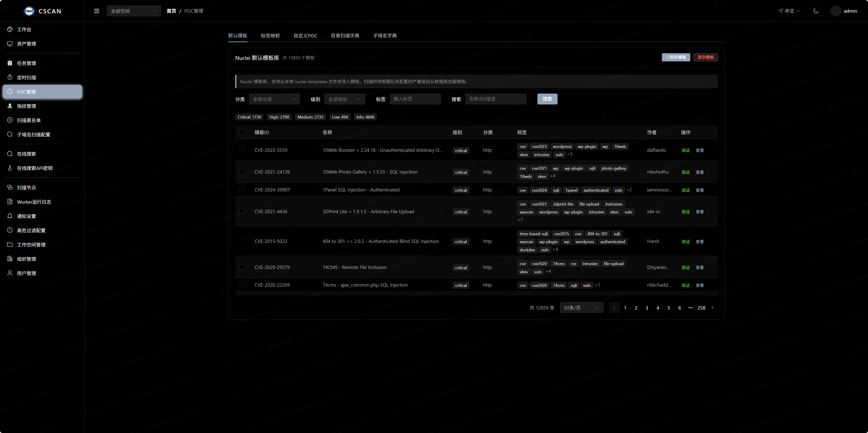Go to page 3

[x=647, y=308]
